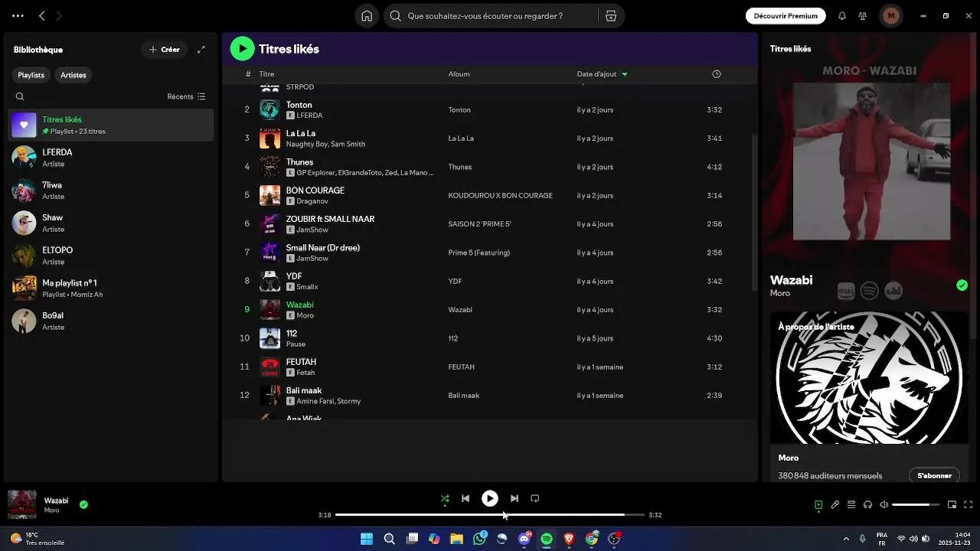Launch Brave browser from the taskbar

tap(569, 539)
